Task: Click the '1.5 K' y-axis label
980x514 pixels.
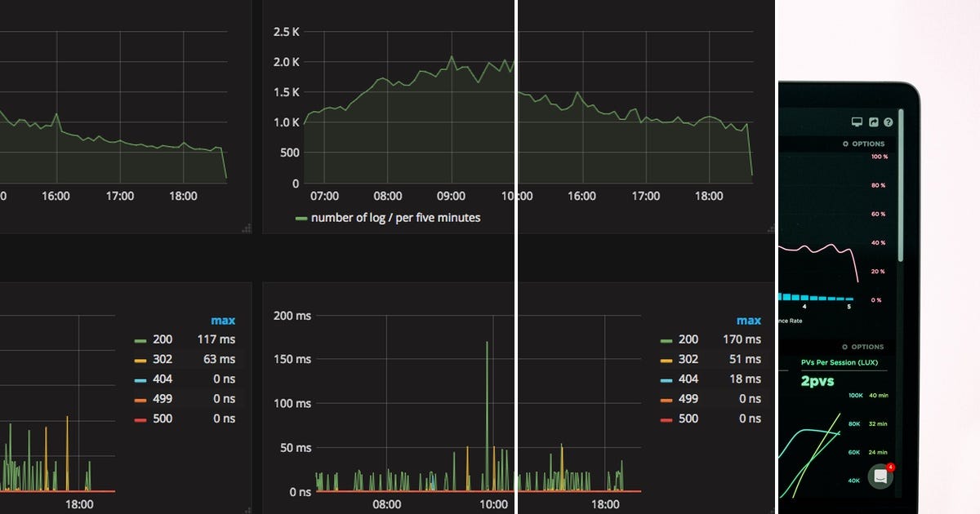Action: (287, 92)
